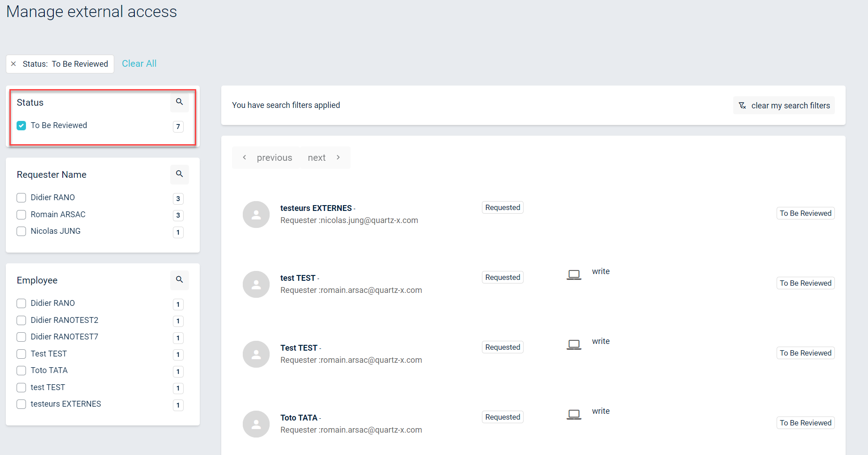The height and width of the screenshot is (455, 868).
Task: Uncheck the To Be Reviewed status checkbox
Action: tap(21, 126)
